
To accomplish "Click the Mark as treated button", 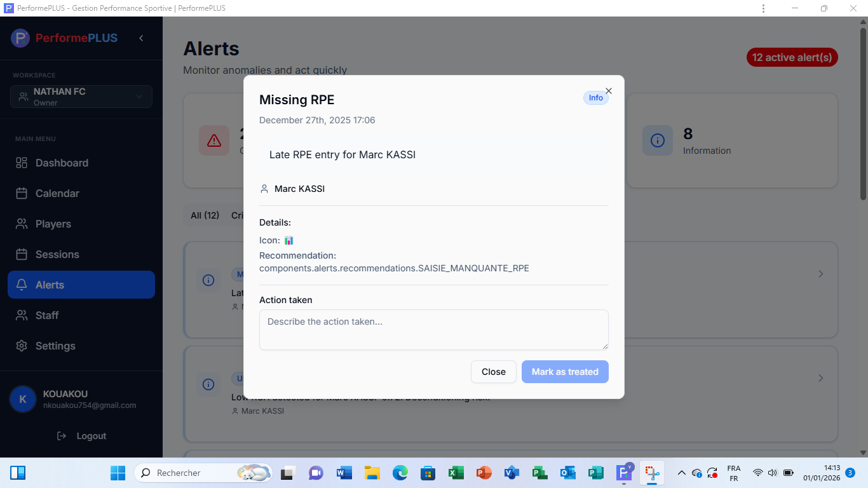I will pos(565,372).
